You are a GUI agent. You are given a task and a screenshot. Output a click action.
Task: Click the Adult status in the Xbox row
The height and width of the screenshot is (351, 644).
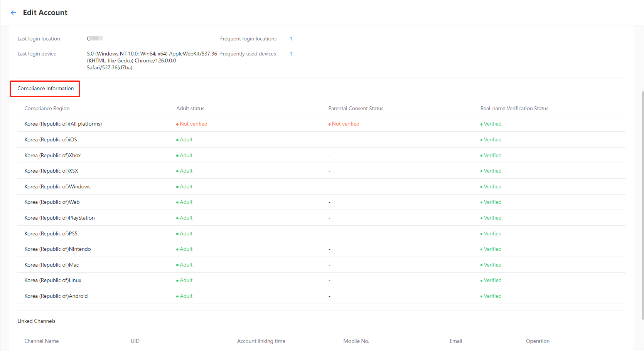coord(186,156)
